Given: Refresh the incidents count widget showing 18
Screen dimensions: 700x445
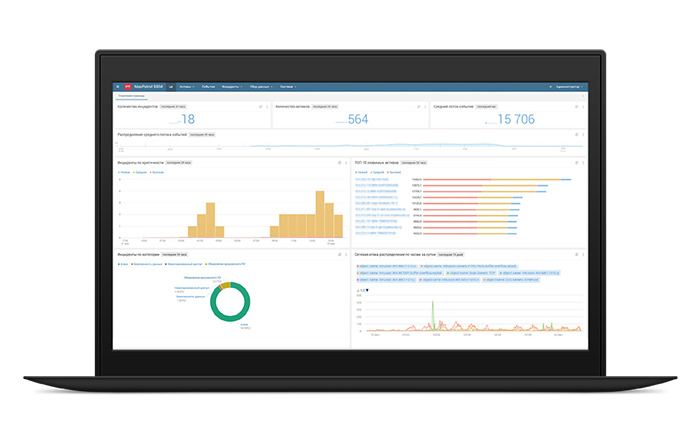Looking at the screenshot, I should (261, 107).
